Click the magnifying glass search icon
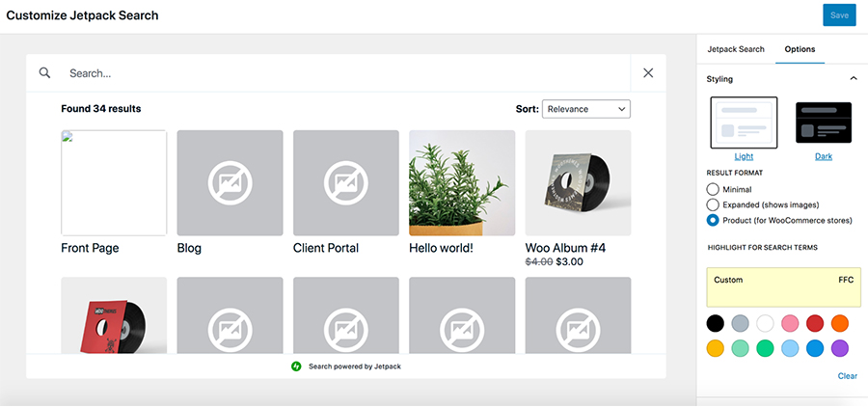868x407 pixels. coord(44,72)
